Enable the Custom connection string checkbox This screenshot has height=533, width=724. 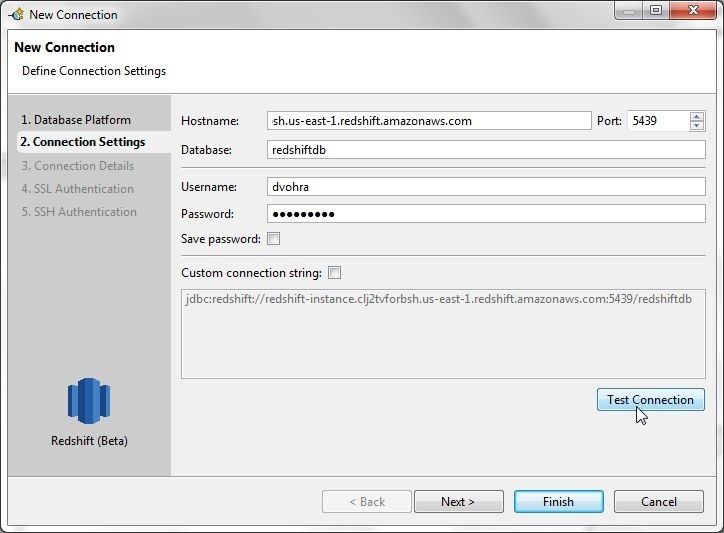coord(334,273)
